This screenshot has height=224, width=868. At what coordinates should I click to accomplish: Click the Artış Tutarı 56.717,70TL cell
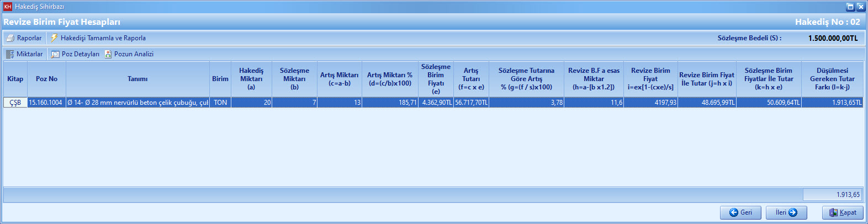(471, 103)
